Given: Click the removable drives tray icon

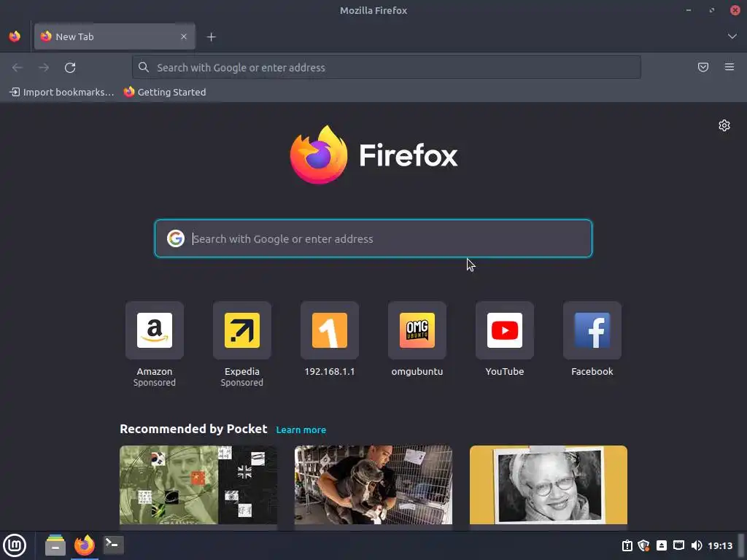Looking at the screenshot, I should pos(662,545).
